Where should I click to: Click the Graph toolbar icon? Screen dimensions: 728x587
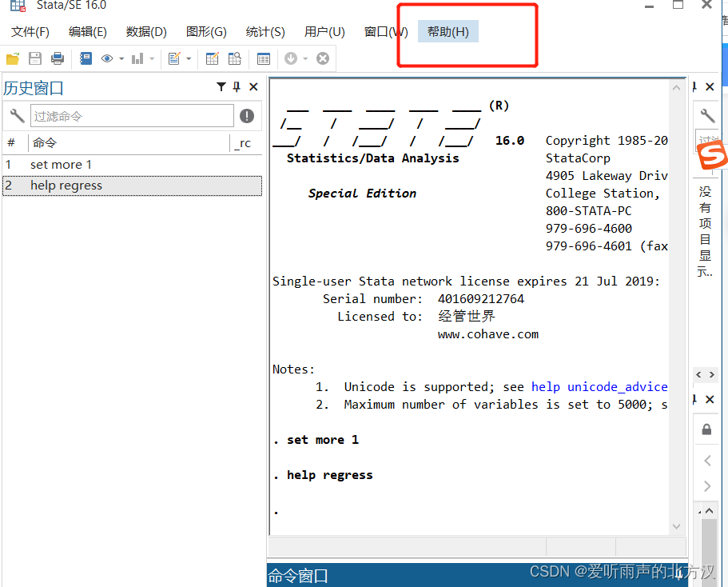coord(137,58)
